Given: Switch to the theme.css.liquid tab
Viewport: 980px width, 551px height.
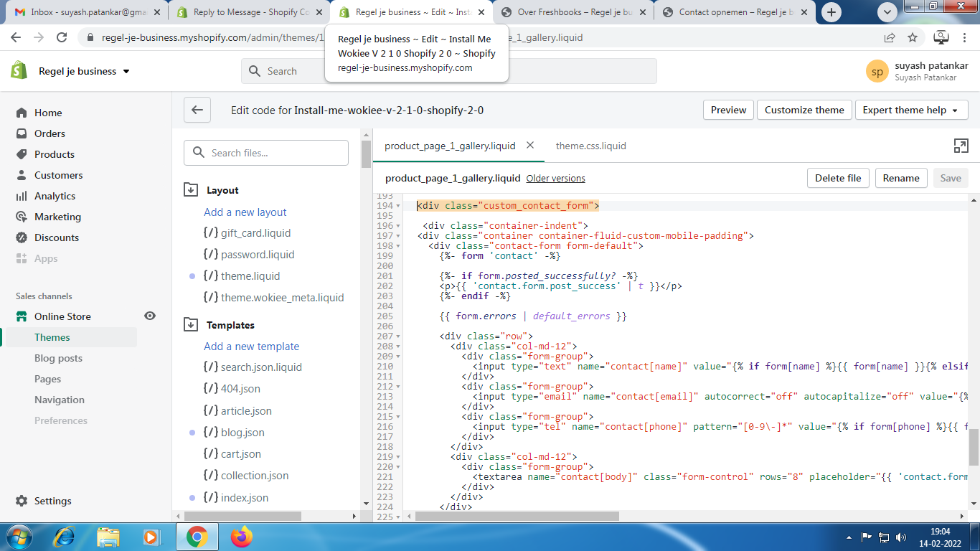Looking at the screenshot, I should 590,146.
